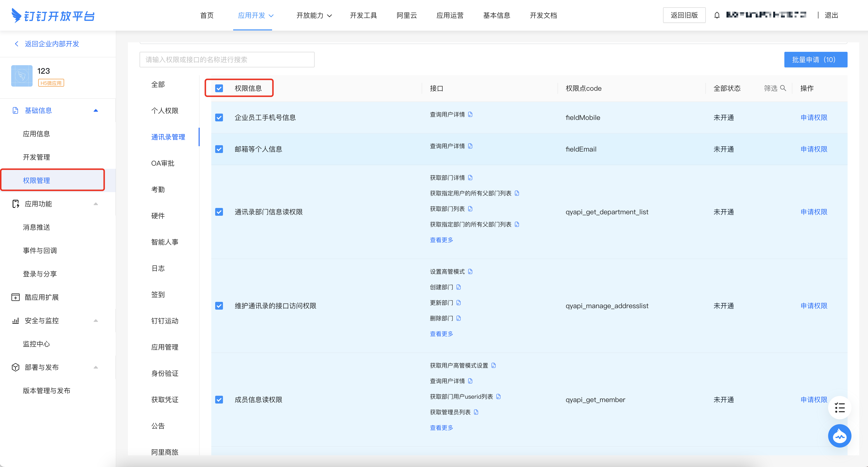Open the notification bell
This screenshot has height=467, width=868.
(717, 15)
